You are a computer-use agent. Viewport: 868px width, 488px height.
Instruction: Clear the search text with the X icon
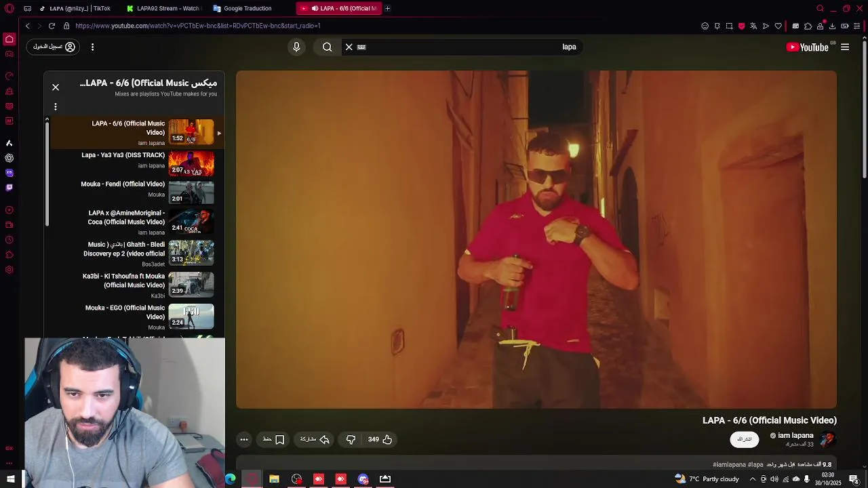(349, 47)
